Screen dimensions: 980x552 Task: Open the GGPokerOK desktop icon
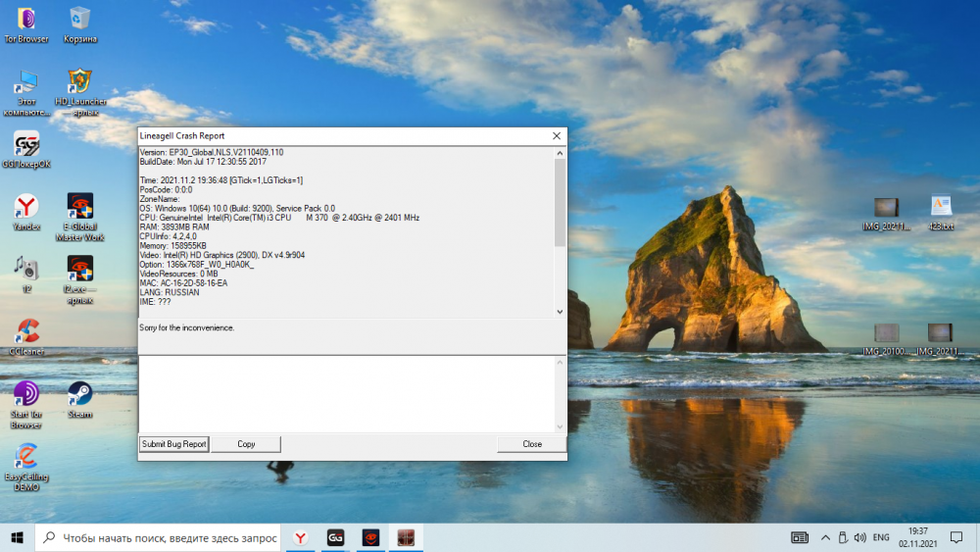25,145
